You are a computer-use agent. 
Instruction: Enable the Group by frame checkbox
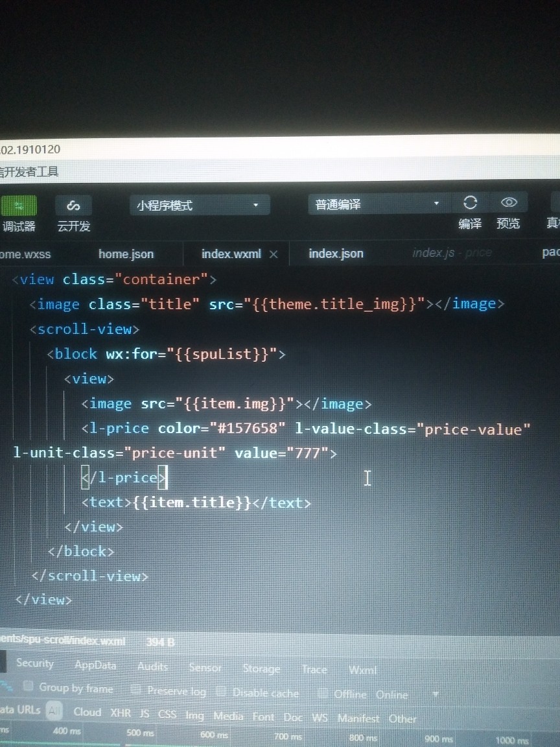point(28,686)
